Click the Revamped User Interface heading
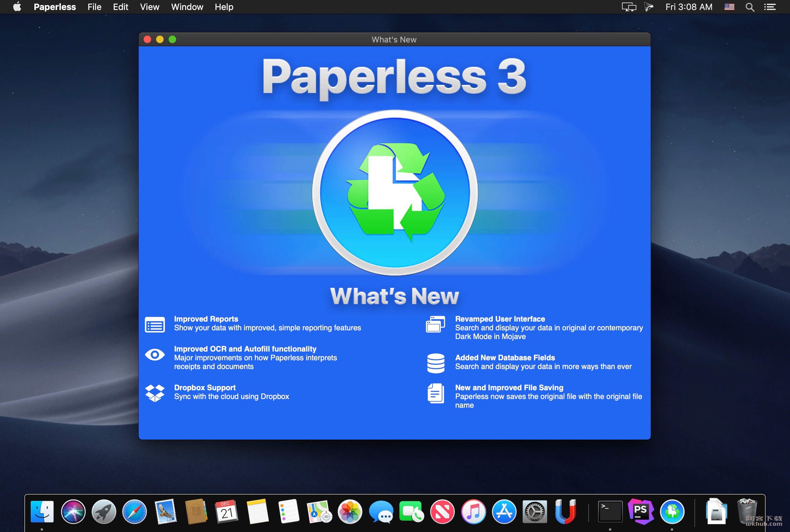The height and width of the screenshot is (532, 790). click(500, 319)
